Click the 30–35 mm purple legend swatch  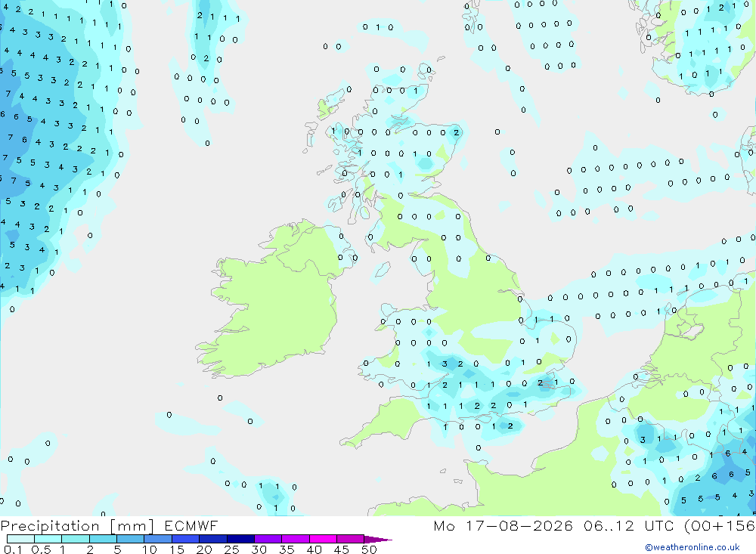coord(268,539)
